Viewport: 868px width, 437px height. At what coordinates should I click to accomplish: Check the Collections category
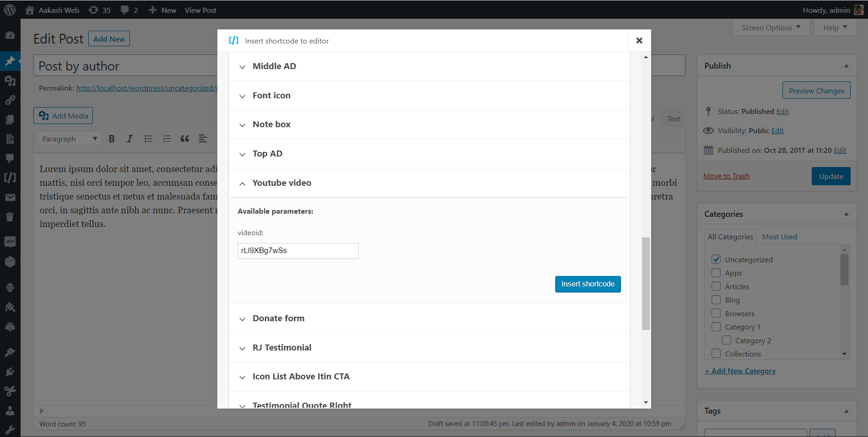pyautogui.click(x=716, y=354)
